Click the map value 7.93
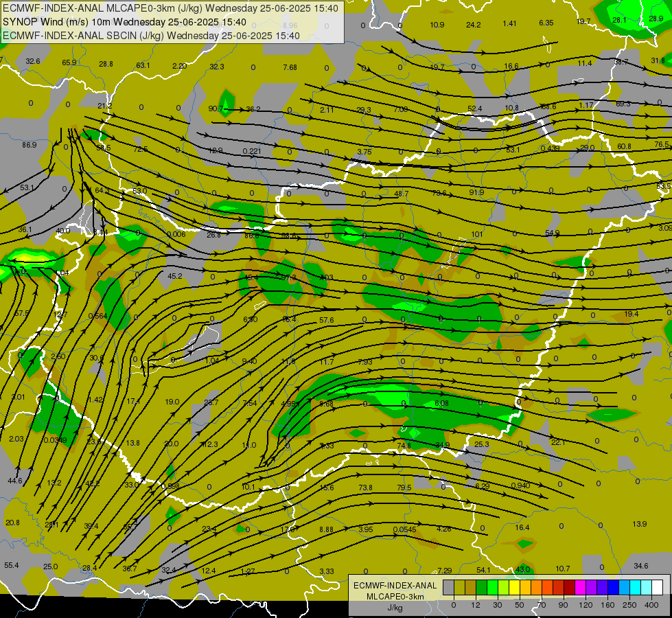The height and width of the screenshot is (618, 672). click(x=365, y=362)
